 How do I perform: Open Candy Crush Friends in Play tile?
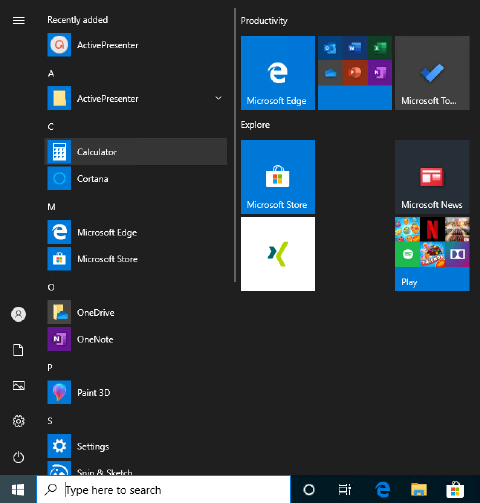click(432, 254)
